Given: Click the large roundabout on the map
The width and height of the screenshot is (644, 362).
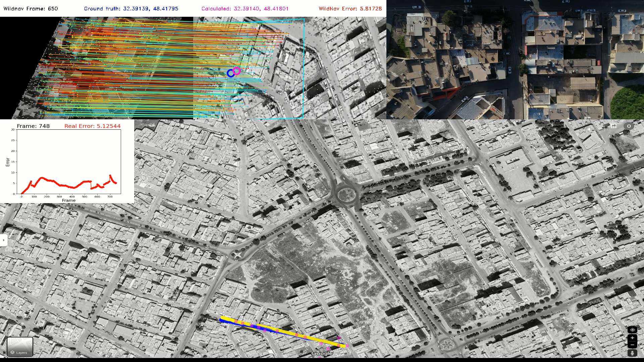Looking at the screenshot, I should point(346,194).
